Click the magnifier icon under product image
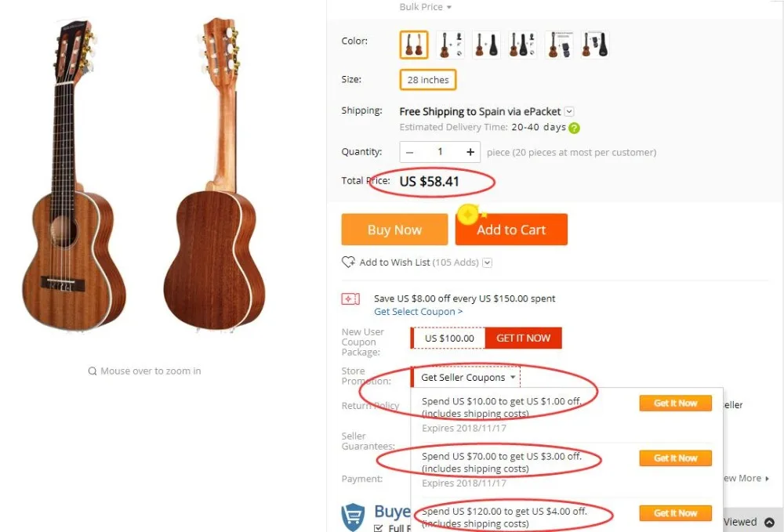The width and height of the screenshot is (784, 532). click(93, 371)
